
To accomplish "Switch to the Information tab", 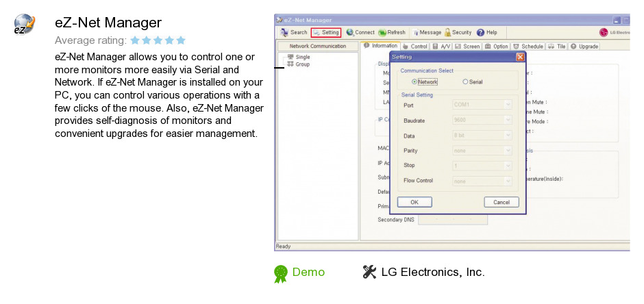I will click(380, 46).
